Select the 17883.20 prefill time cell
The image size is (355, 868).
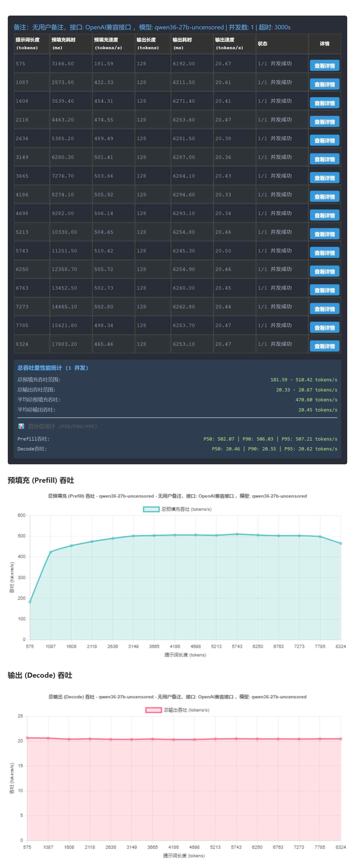(71, 344)
